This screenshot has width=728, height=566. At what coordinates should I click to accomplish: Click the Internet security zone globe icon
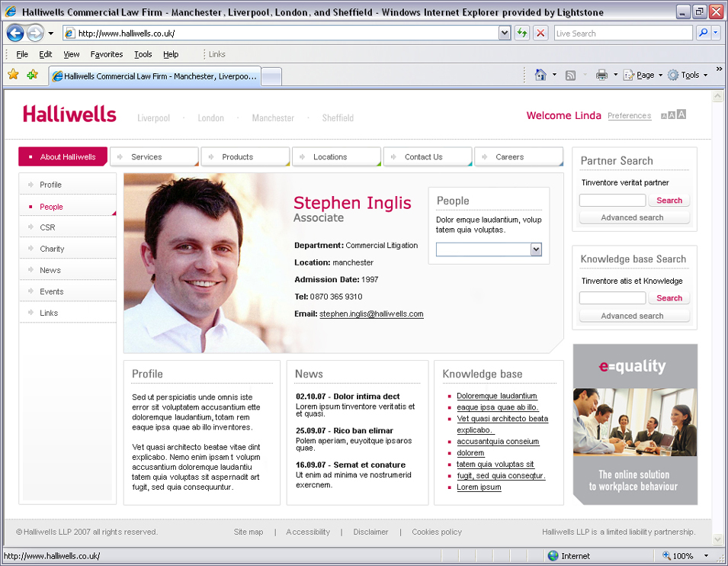click(553, 556)
